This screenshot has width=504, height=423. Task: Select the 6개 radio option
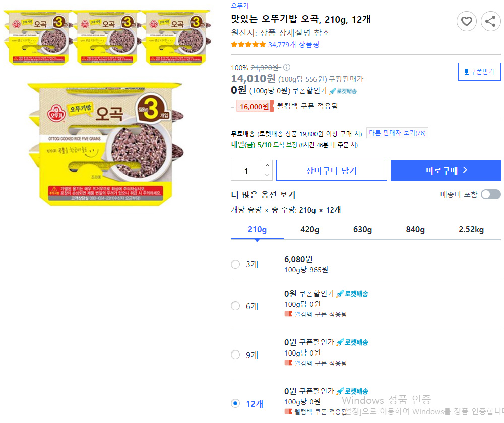[235, 306]
